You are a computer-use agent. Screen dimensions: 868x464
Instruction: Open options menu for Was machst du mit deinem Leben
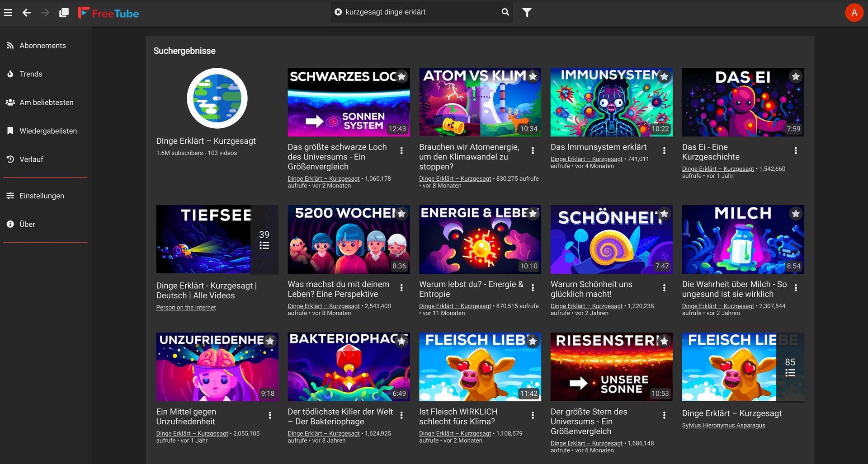tap(401, 288)
